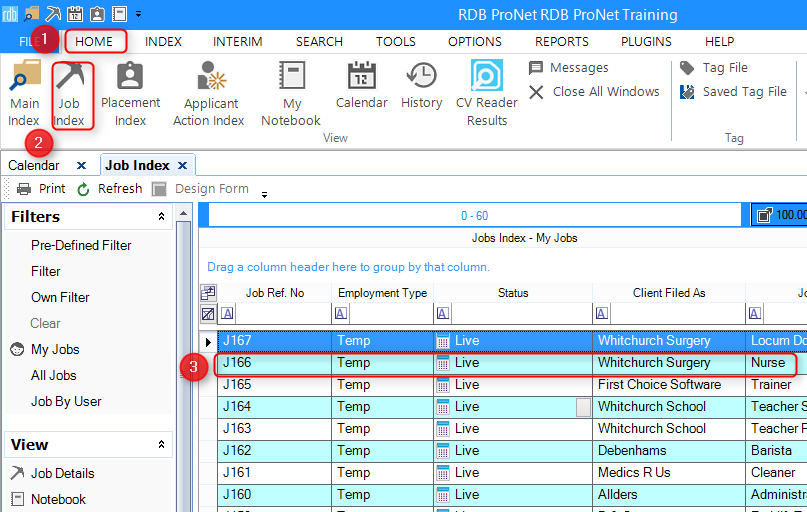Screen dimensions: 807x512
Task: Click status calendar icon in J166 row
Action: 443,363
